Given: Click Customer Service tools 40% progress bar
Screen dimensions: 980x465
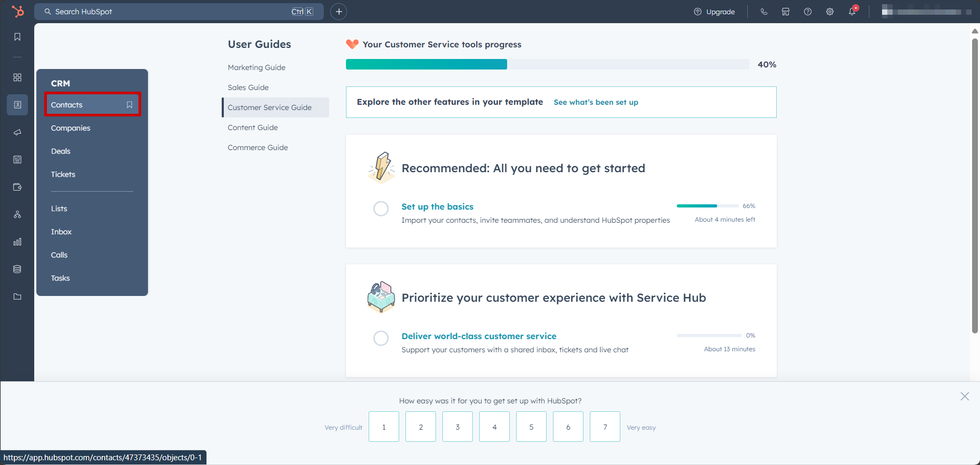Looking at the screenshot, I should pyautogui.click(x=548, y=64).
